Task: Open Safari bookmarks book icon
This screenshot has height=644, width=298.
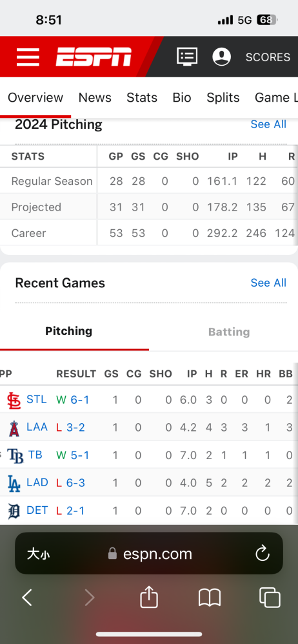Action: (x=210, y=598)
